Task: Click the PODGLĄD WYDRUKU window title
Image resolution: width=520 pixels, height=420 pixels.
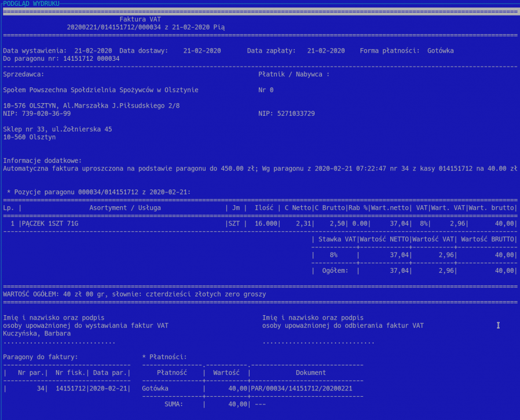Action: (31, 3)
